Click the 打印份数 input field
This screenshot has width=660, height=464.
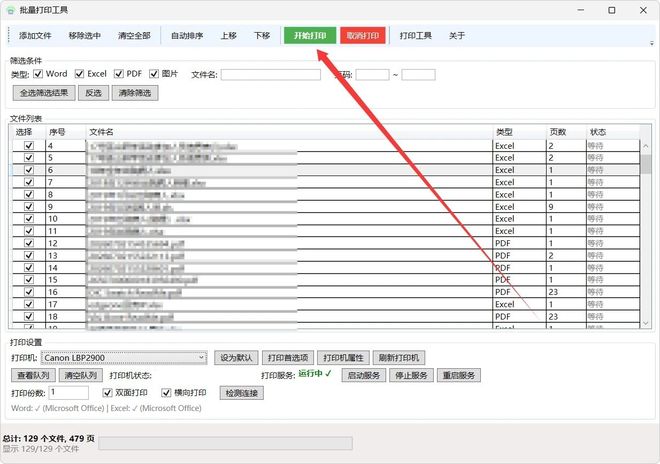[69, 393]
